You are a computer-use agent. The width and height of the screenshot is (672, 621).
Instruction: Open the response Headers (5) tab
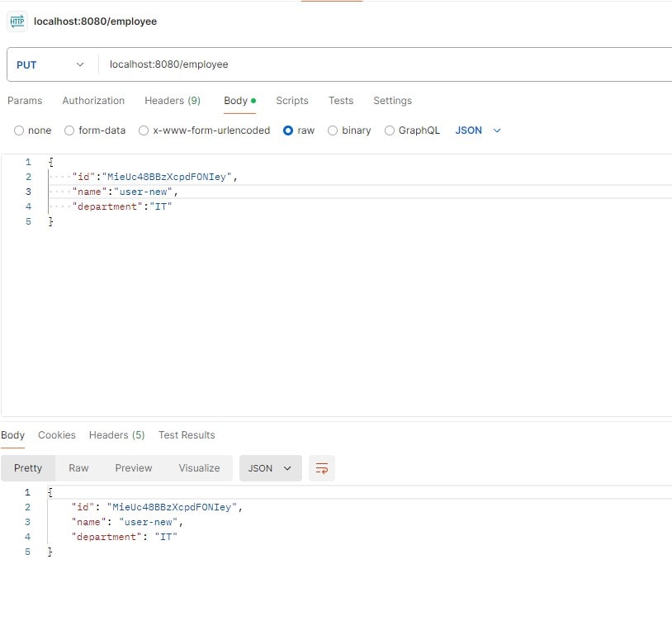[x=116, y=435]
